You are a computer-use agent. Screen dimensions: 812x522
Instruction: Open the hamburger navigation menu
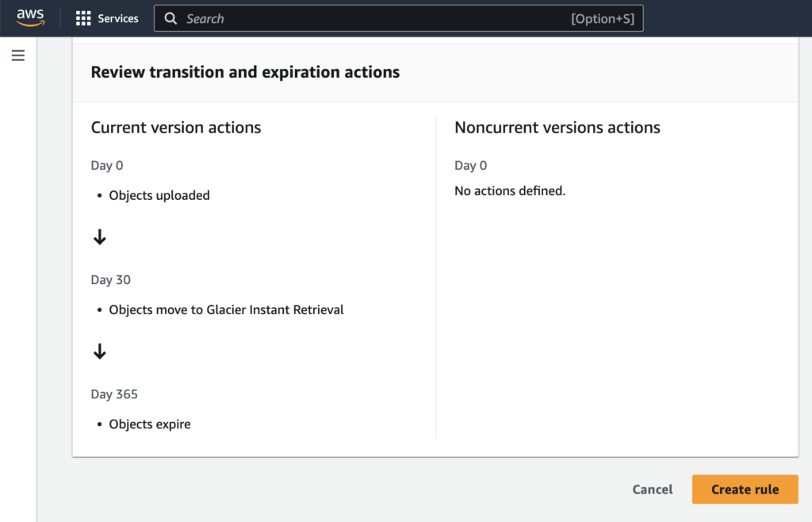click(x=17, y=55)
